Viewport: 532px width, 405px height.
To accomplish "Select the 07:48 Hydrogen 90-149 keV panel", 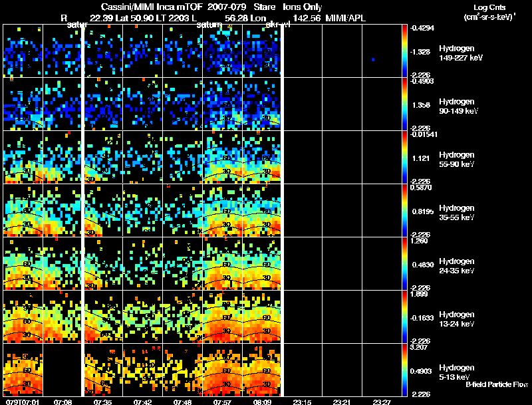I will coord(183,104).
